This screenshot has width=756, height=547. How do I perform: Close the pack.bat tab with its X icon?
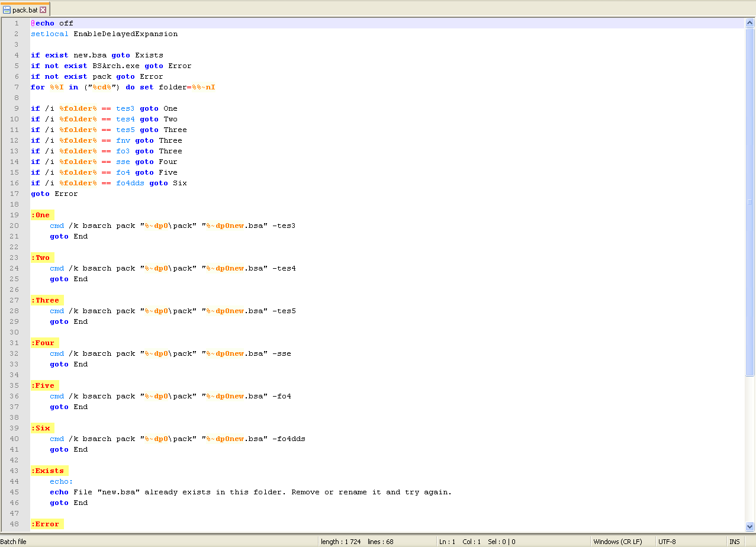[43, 10]
